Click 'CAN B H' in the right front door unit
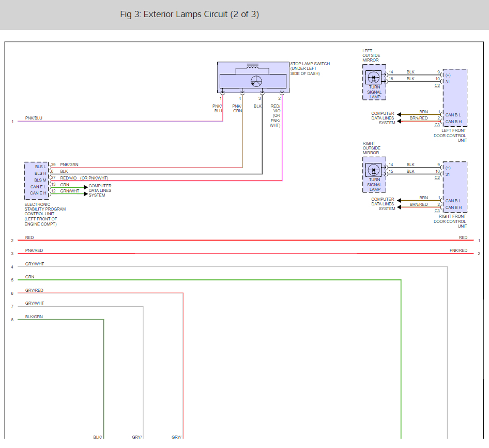Screen dimensions: 489x448 [453, 207]
